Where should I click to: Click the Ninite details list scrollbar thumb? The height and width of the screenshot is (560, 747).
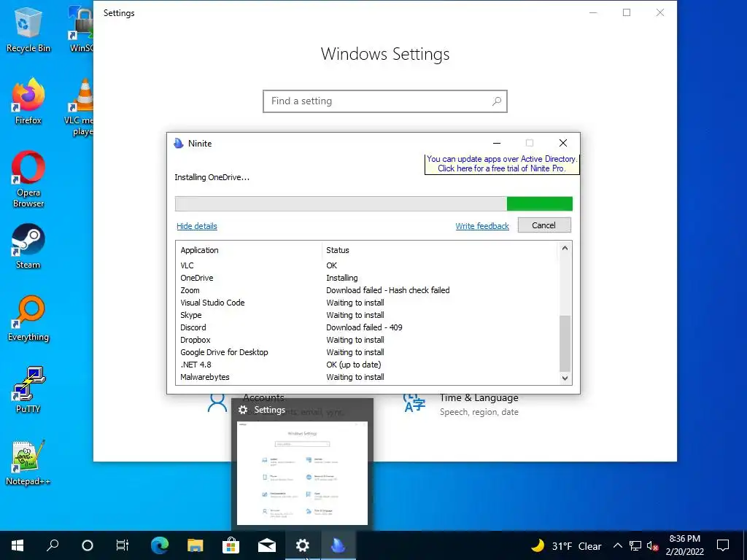[565, 343]
